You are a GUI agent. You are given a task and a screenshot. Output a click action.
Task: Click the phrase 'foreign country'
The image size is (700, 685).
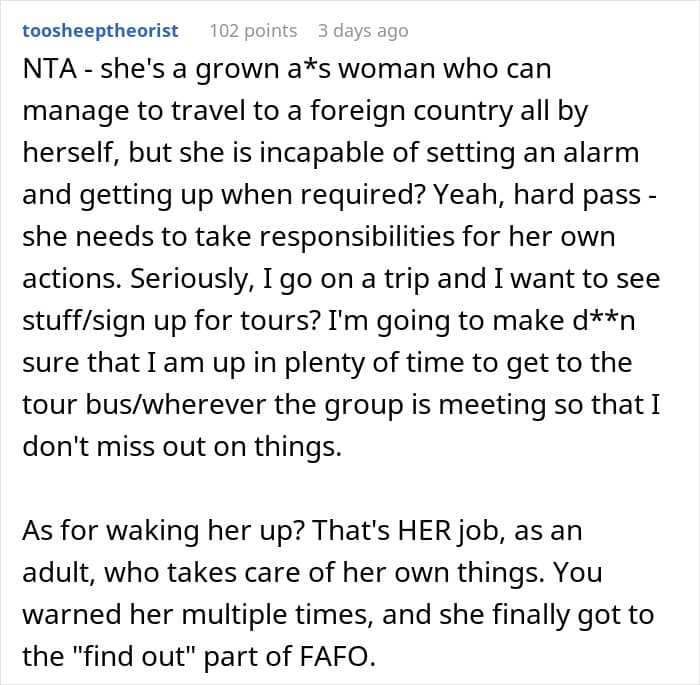[x=411, y=111]
